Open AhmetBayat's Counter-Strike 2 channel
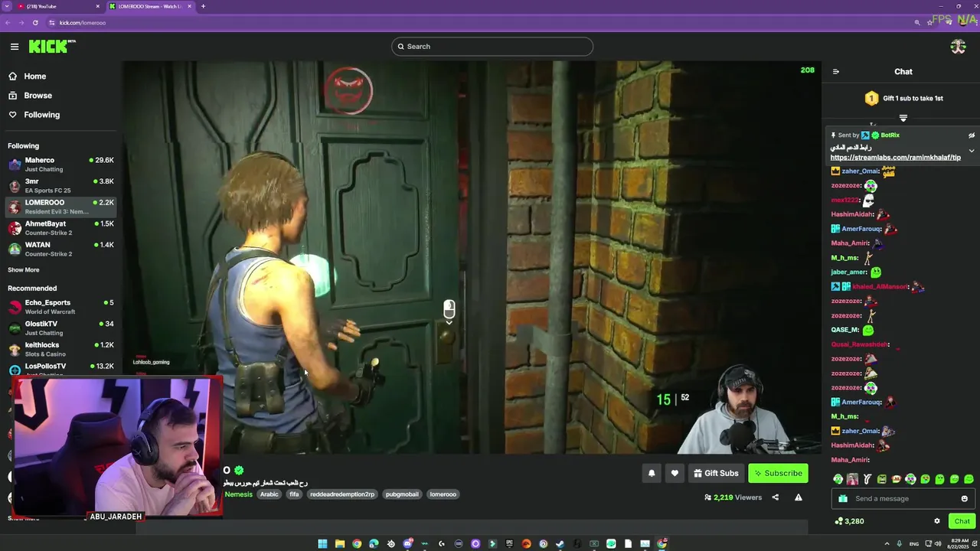 point(61,228)
